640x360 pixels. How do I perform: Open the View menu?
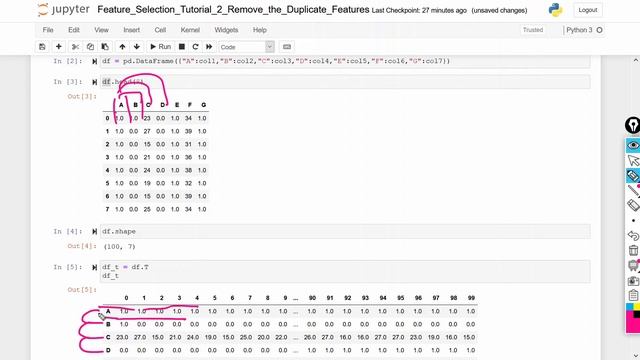tap(101, 30)
